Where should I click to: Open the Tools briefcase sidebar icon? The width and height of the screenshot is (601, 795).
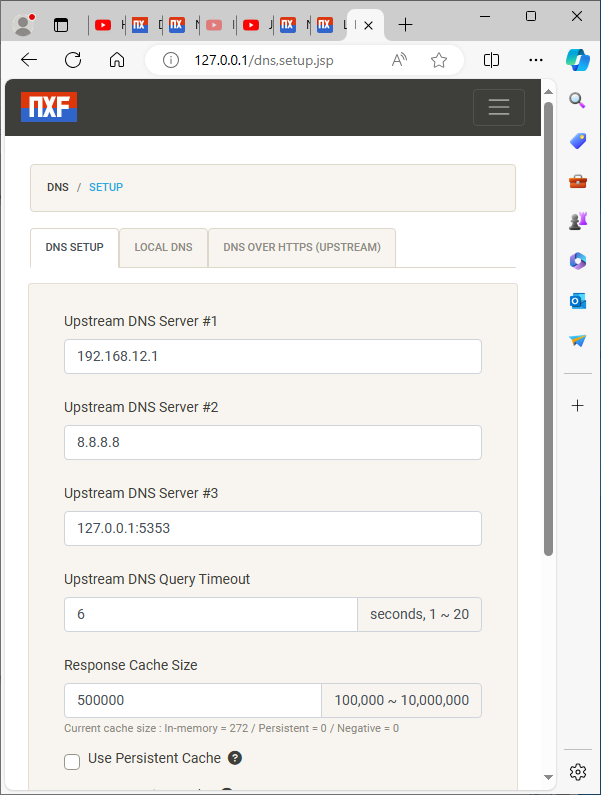click(x=577, y=181)
